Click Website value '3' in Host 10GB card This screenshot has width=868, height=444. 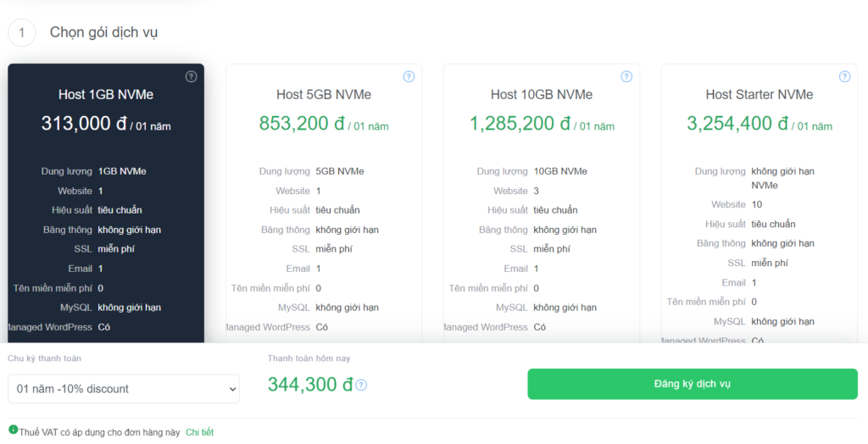pyautogui.click(x=536, y=191)
